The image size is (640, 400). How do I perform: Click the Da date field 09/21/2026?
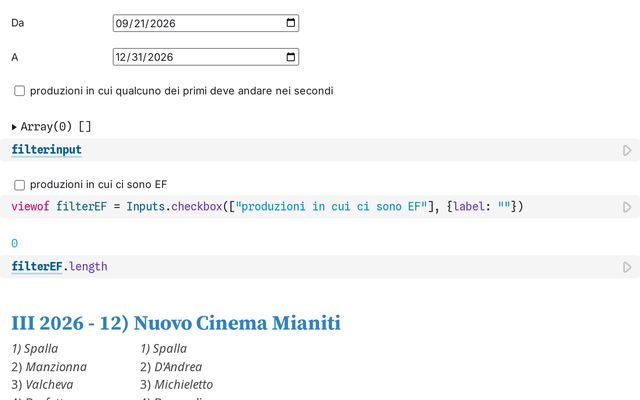[206, 23]
